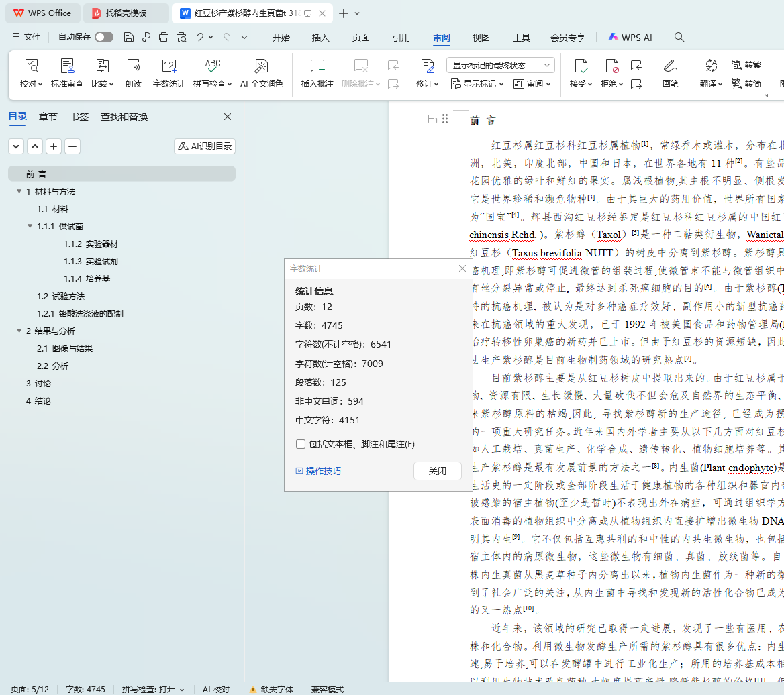The image size is (784, 695).
Task: Toggle the 自动保存 autosave switch
Action: coord(104,37)
